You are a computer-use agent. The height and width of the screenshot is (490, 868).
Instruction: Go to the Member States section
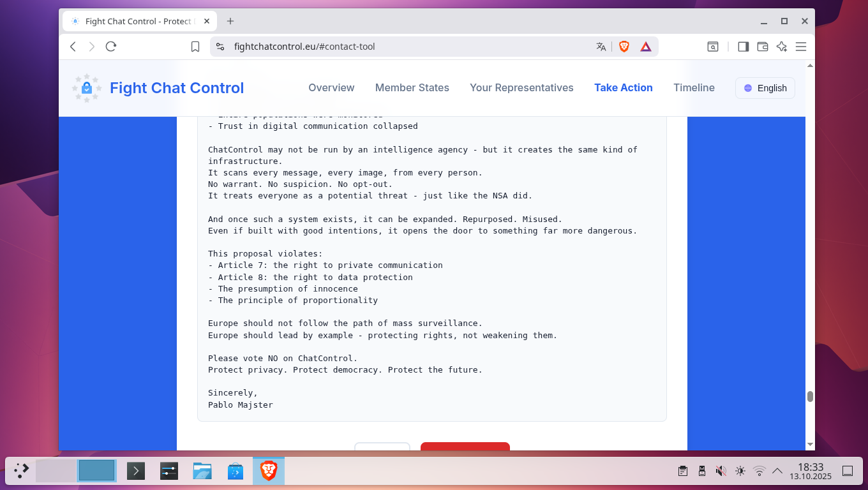tap(412, 88)
